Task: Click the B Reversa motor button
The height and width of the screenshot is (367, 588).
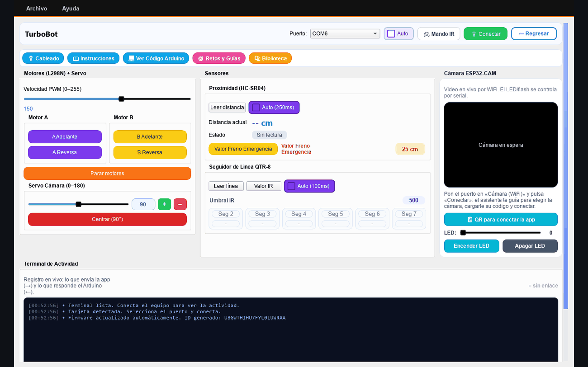Action: tap(150, 152)
